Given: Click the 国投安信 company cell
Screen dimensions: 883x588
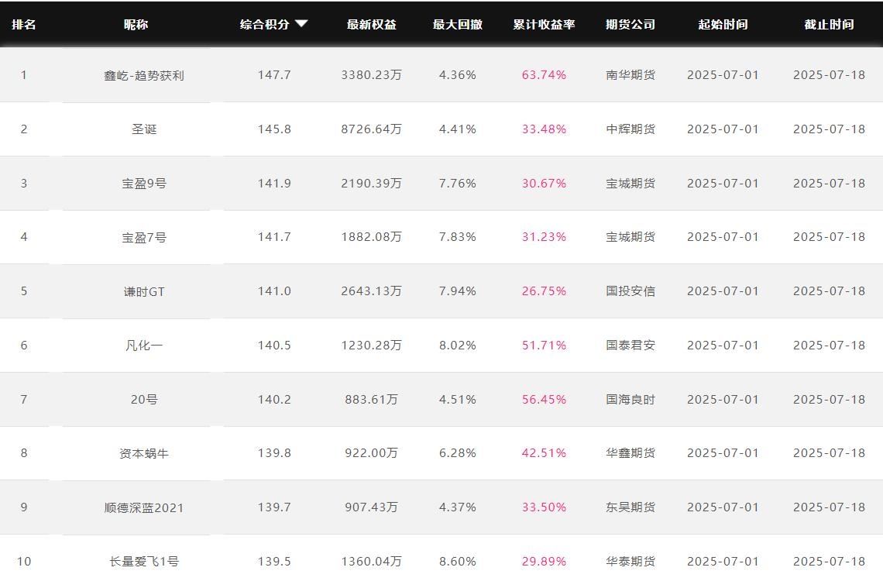Looking at the screenshot, I should coord(630,291).
